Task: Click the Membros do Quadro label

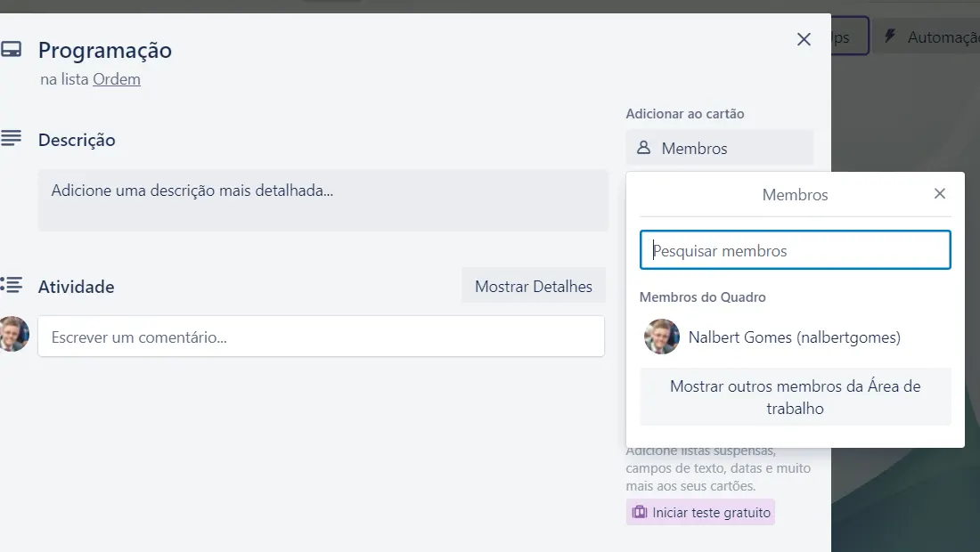Action: click(703, 297)
